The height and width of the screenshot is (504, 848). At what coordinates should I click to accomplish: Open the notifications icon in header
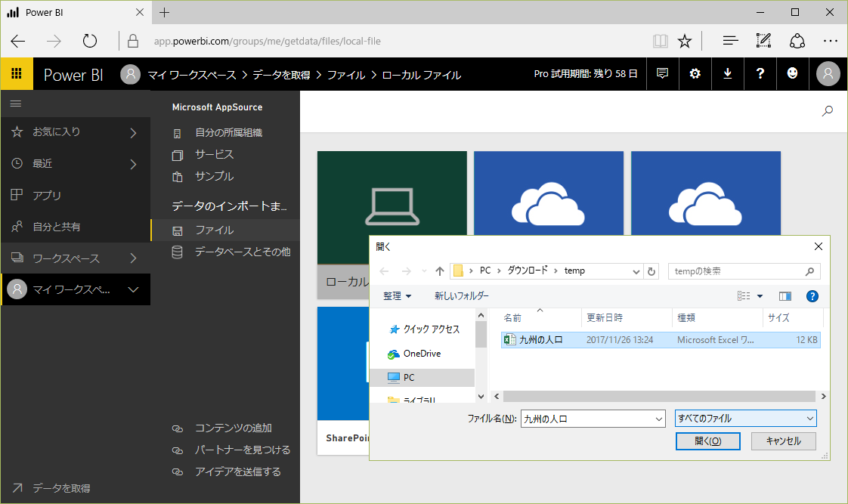pos(663,73)
